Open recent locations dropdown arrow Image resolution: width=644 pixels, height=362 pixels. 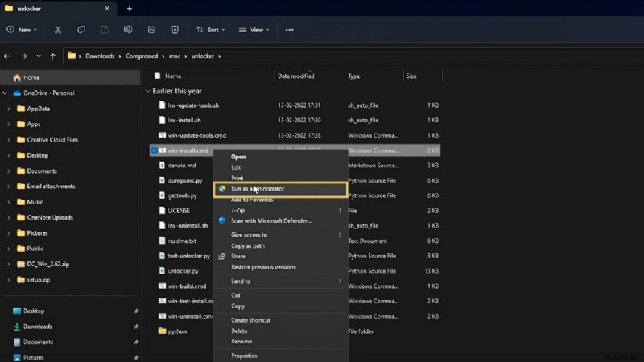[39, 56]
